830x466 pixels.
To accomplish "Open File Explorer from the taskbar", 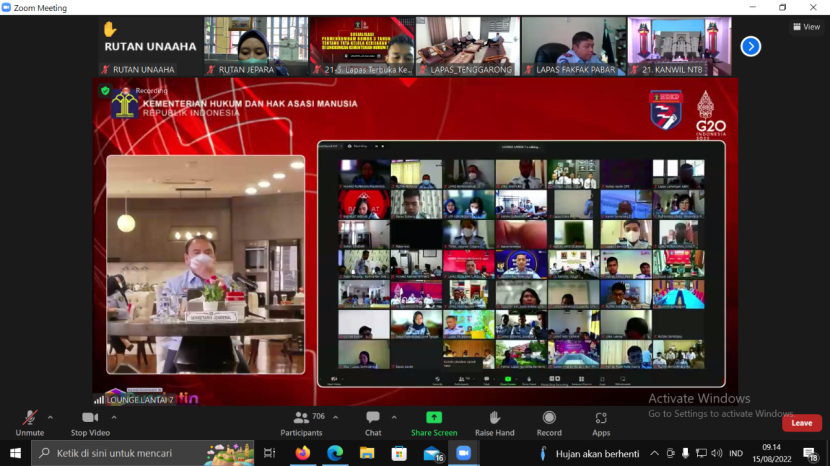I will 367,453.
